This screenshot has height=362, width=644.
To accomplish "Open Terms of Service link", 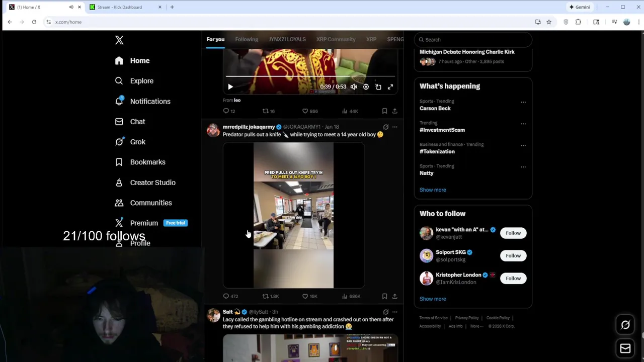I will pos(433,318).
